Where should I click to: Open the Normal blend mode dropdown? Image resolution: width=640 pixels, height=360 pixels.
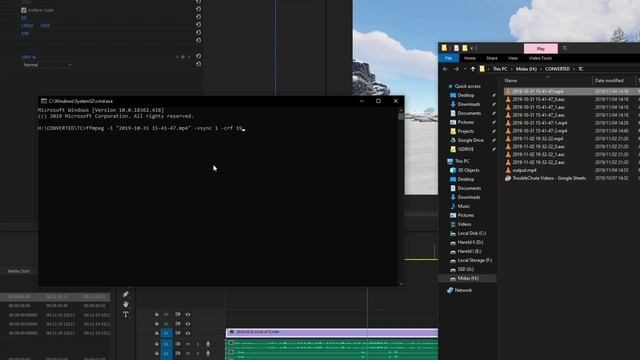(x=47, y=65)
